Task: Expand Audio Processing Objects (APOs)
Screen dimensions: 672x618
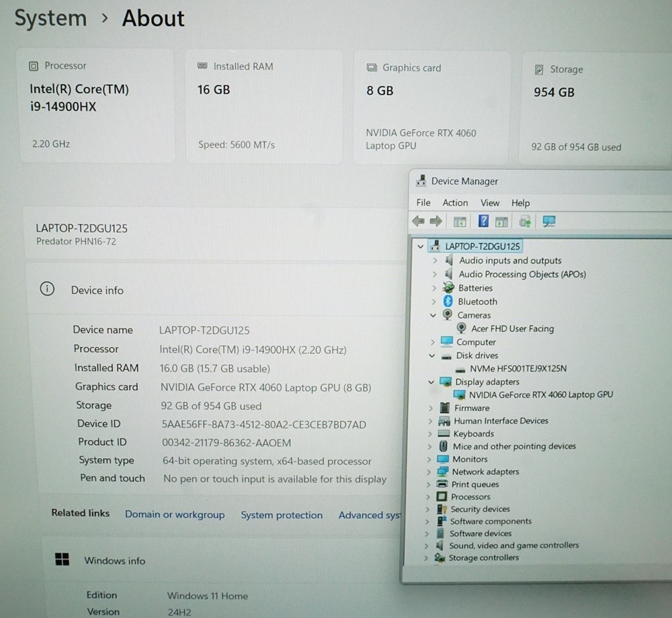Action: 435,274
